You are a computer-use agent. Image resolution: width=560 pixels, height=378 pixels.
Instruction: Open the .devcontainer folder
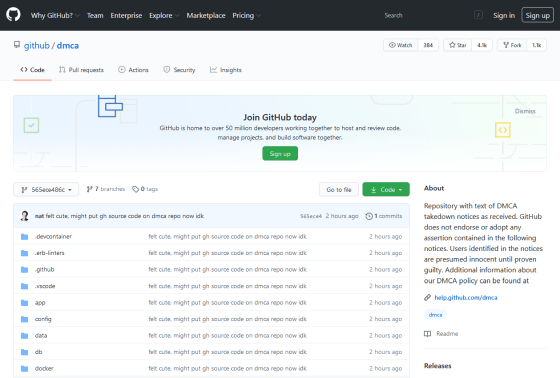point(53,237)
